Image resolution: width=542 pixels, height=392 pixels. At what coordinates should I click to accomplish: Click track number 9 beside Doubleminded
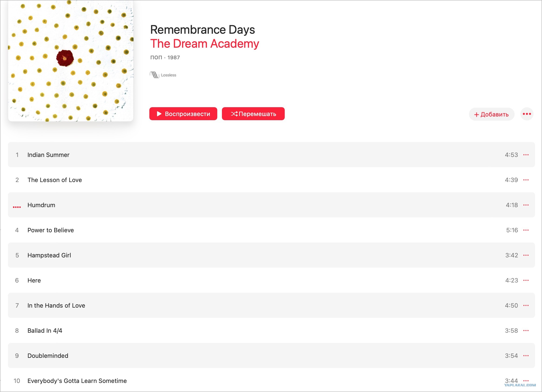click(x=17, y=355)
